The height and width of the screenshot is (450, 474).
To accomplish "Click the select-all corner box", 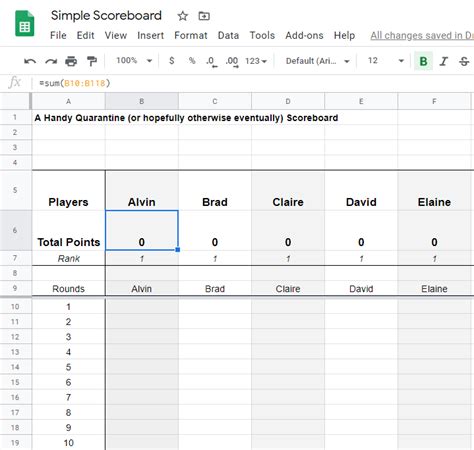I will point(15,101).
